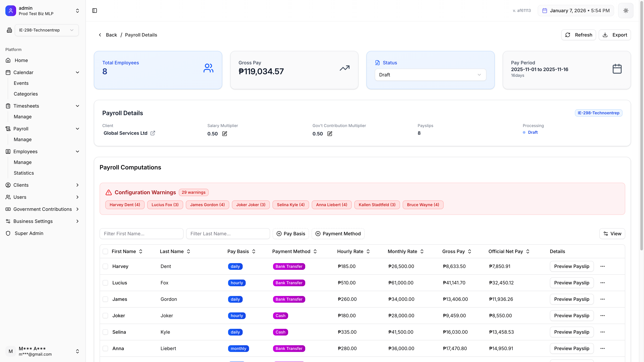The width and height of the screenshot is (644, 362).
Task: Tick the Selina Kyle row checkbox
Action: (x=105, y=332)
